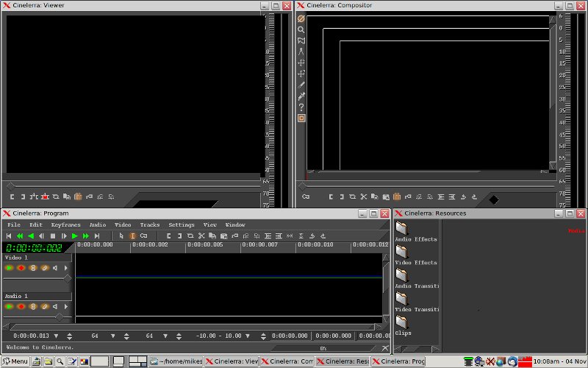The image size is (588, 368).
Task: Open the -10.00 - 10.00 range dropdown
Action: (248, 336)
